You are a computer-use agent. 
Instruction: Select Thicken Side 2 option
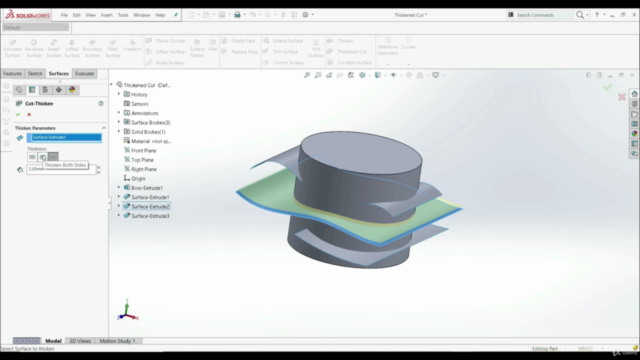pos(53,157)
